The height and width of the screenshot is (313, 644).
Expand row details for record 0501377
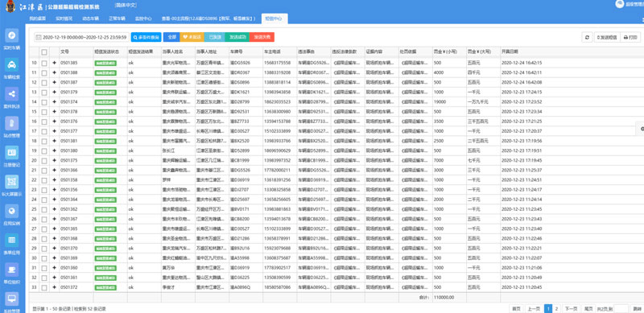tap(54, 131)
